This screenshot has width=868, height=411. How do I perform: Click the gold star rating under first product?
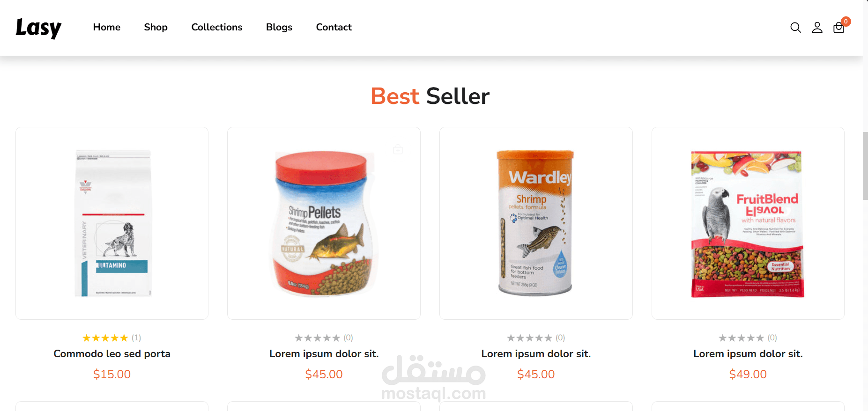pos(105,338)
